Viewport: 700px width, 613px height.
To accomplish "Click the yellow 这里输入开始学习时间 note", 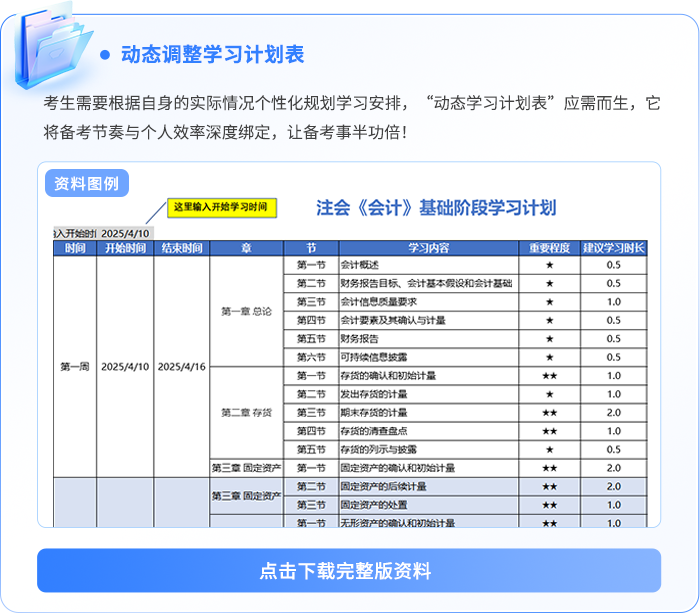I will coord(220,208).
